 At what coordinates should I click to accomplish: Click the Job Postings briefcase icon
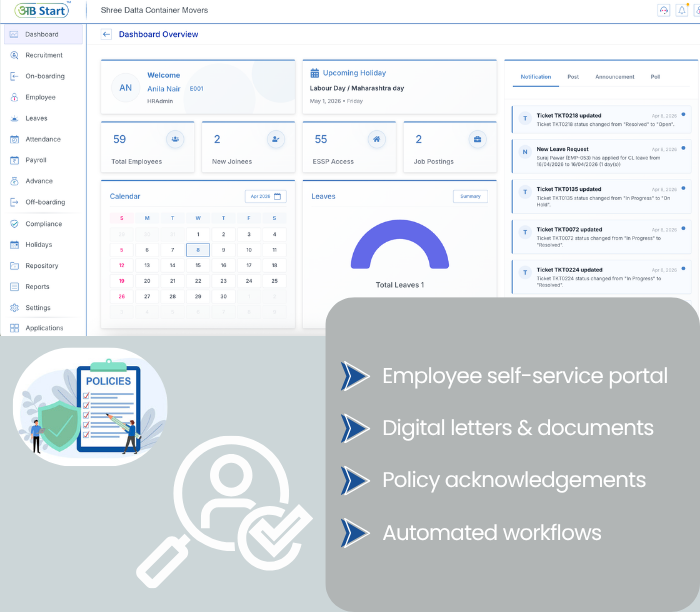click(x=477, y=140)
